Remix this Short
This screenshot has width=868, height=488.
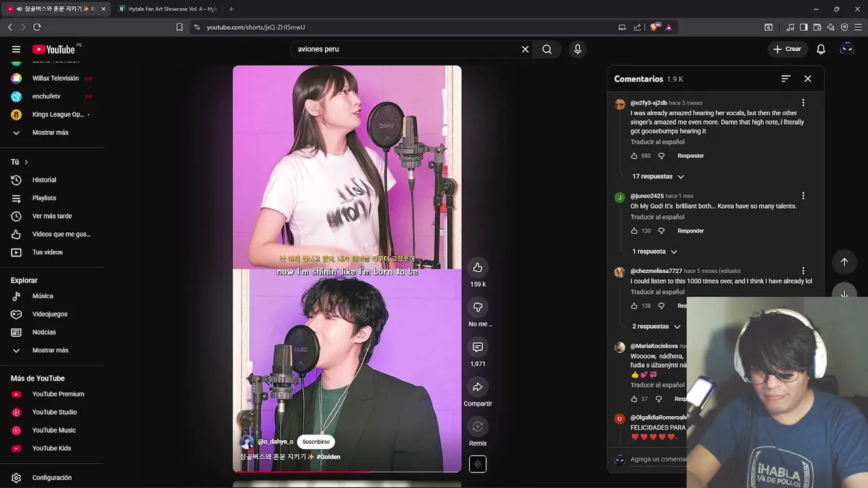(x=477, y=426)
